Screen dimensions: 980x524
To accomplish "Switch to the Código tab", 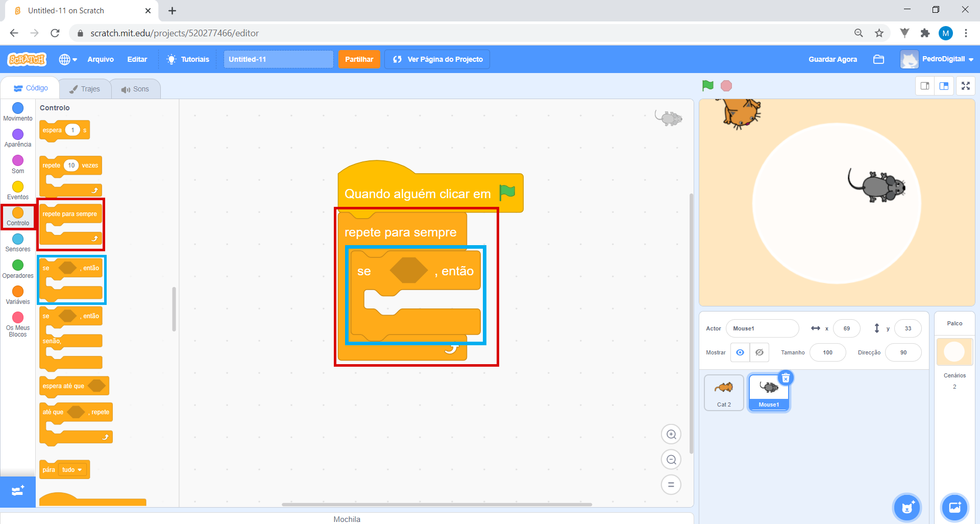I will 31,88.
